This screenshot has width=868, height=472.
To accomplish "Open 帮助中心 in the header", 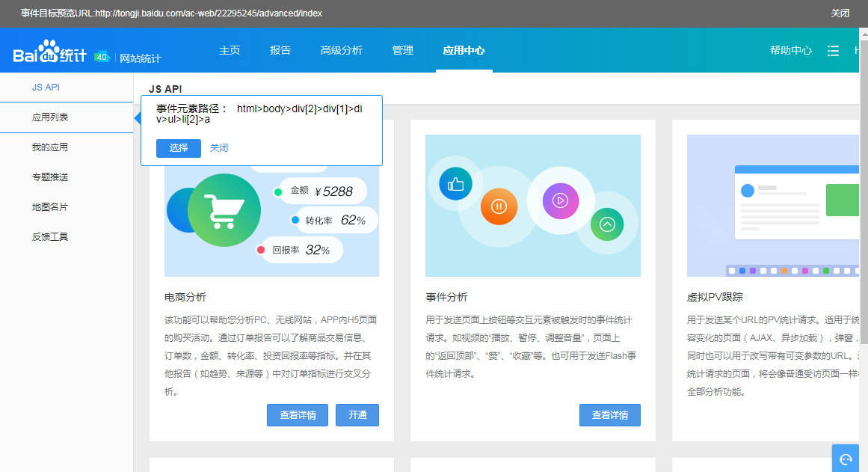I will [790, 51].
